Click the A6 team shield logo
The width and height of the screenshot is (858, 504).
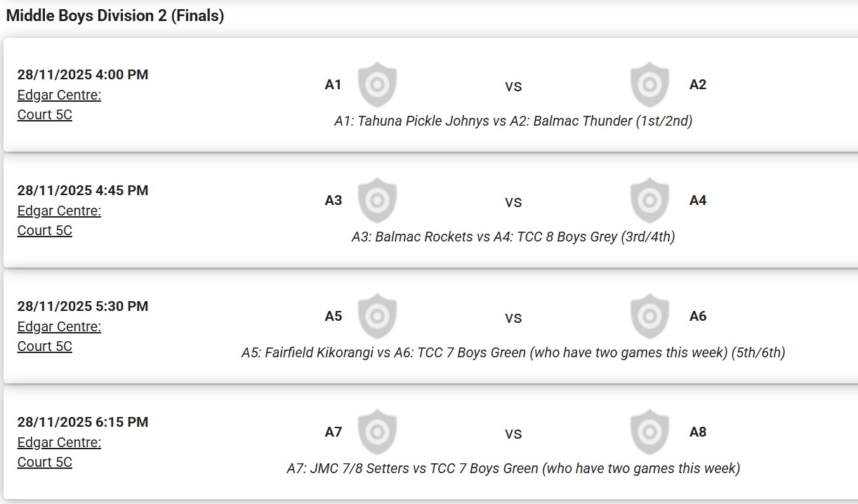click(649, 317)
